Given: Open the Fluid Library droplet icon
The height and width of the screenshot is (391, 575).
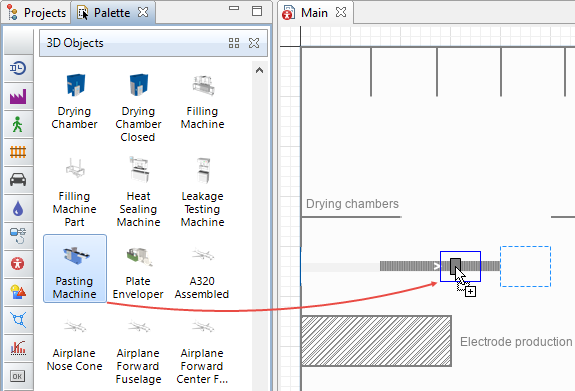Looking at the screenshot, I should [x=18, y=208].
